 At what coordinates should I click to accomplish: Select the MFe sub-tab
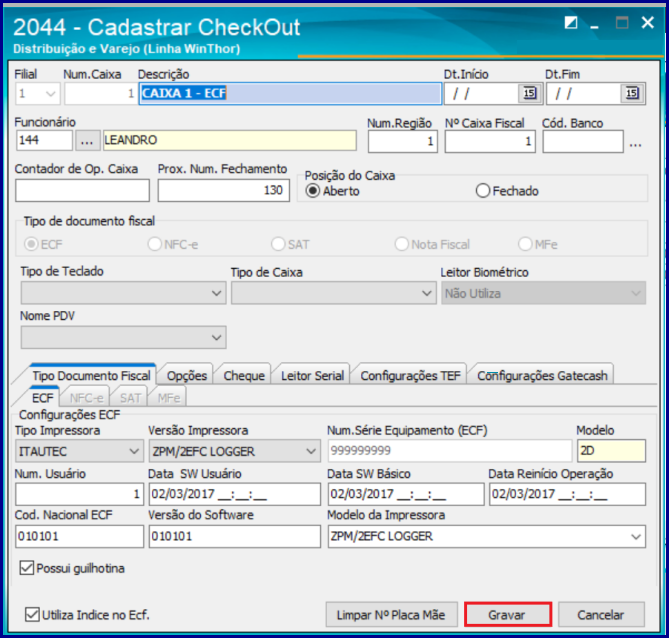pyautogui.click(x=169, y=398)
